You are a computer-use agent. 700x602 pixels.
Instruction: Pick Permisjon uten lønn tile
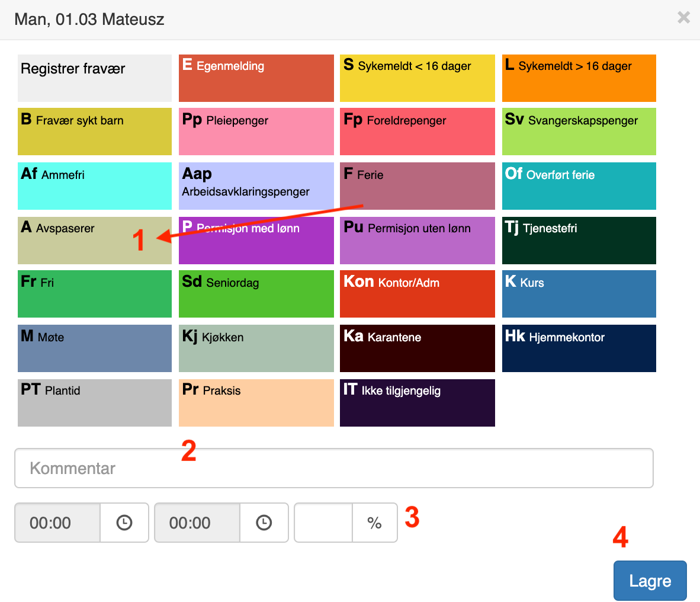tap(417, 241)
